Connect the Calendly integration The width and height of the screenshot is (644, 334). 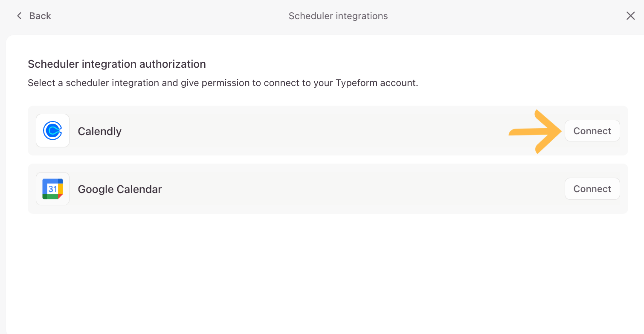[592, 131]
